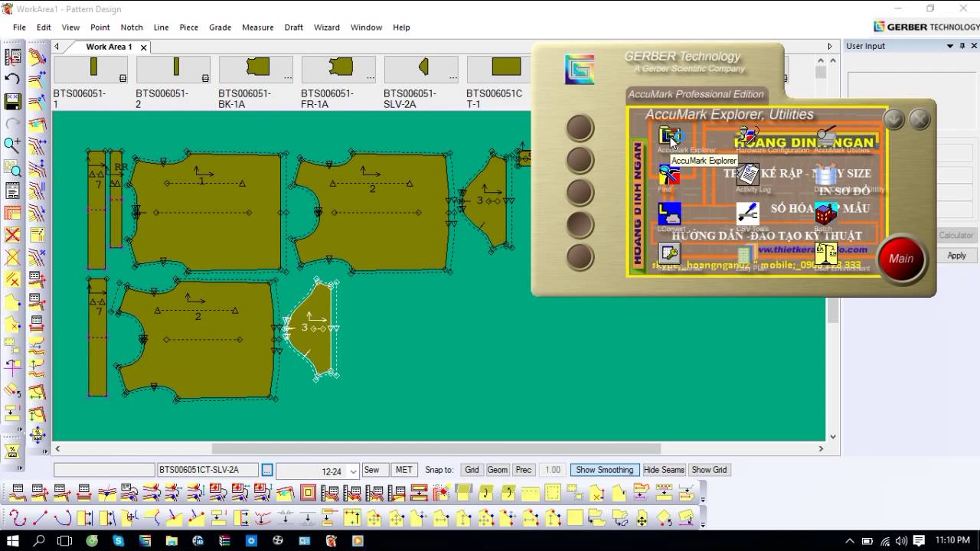Click the red Main button on launcher

click(x=901, y=259)
